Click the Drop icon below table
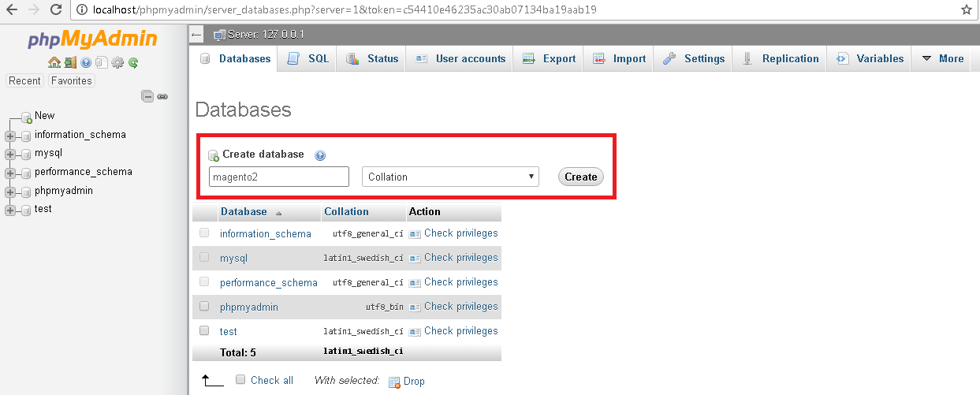 point(394,382)
